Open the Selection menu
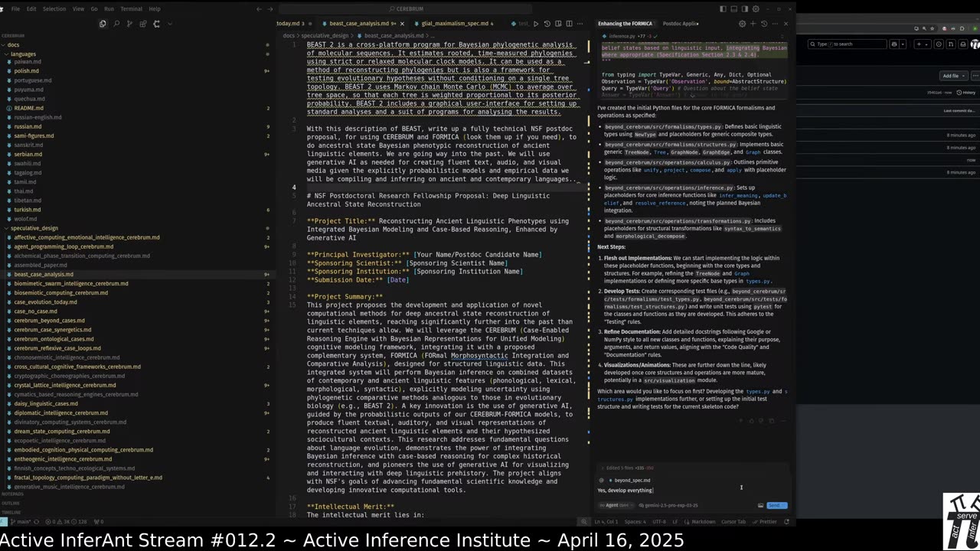Screen dimensions: 980x551 point(54,9)
